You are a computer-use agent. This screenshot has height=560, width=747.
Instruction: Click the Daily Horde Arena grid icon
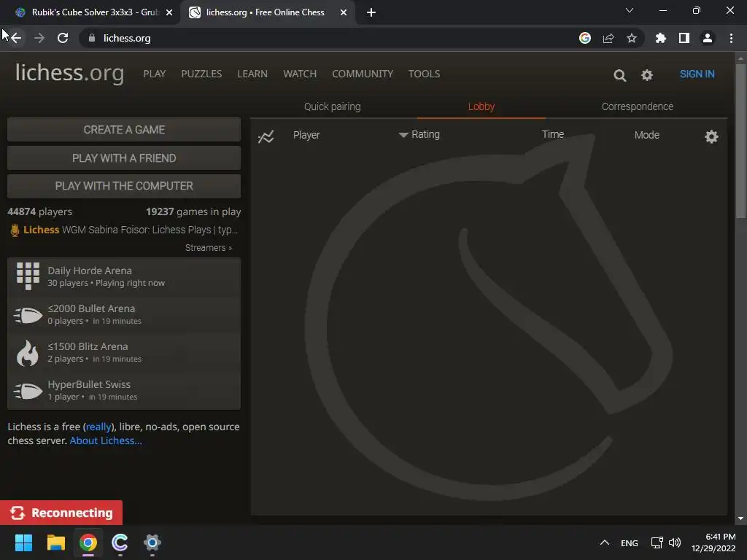pos(28,276)
